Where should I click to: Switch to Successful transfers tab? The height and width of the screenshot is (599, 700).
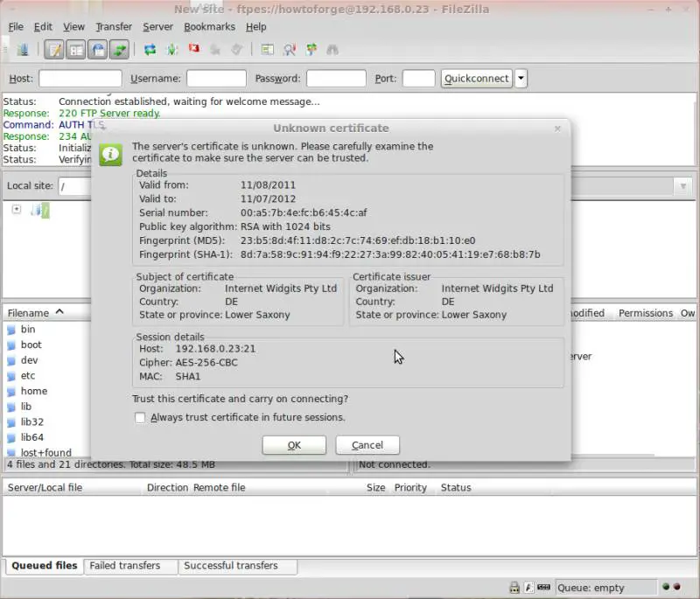[237, 566]
